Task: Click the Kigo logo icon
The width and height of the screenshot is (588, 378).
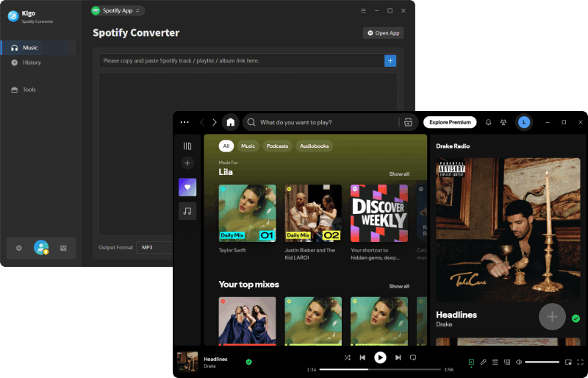Action: (13, 16)
